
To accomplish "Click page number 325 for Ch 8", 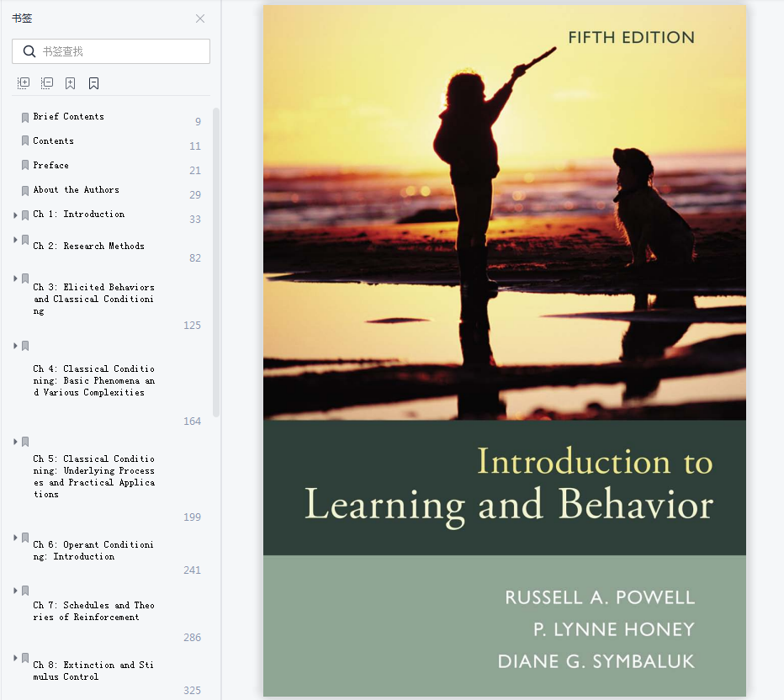I will [192, 691].
